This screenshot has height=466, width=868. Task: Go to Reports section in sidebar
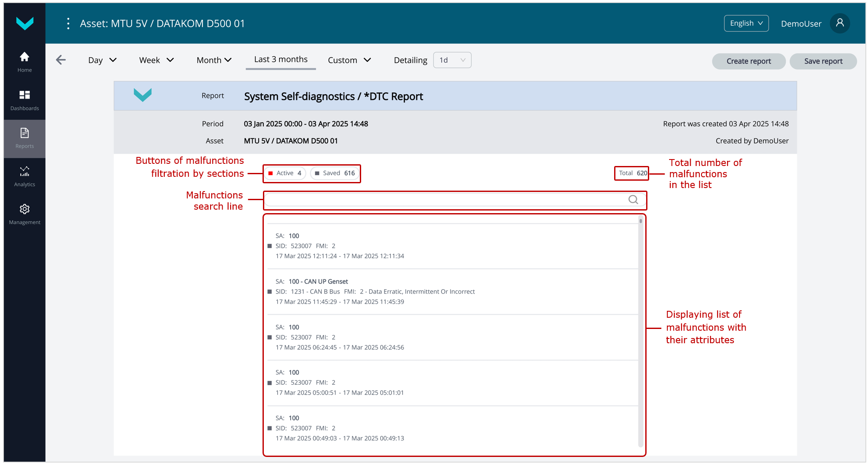coord(25,138)
